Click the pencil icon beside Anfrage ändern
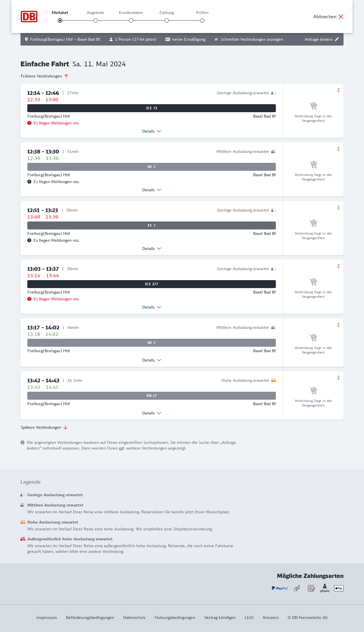The width and height of the screenshot is (364, 632). click(x=337, y=39)
